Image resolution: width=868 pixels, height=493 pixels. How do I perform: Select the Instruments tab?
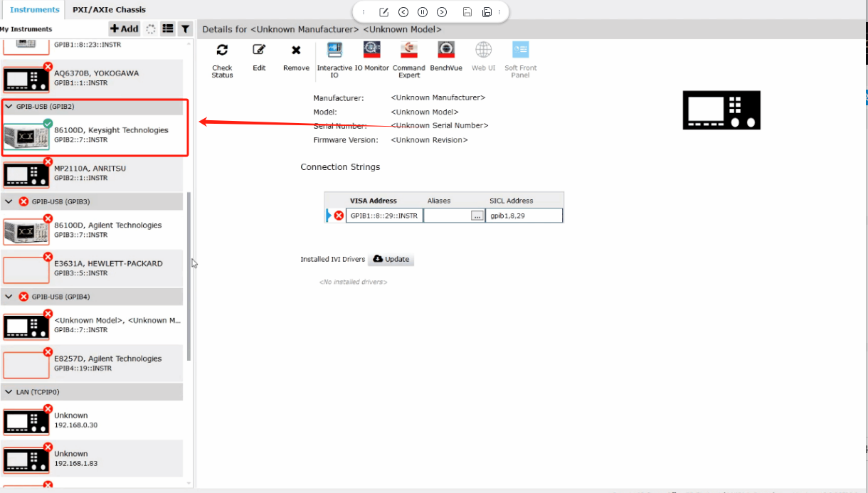pyautogui.click(x=34, y=9)
